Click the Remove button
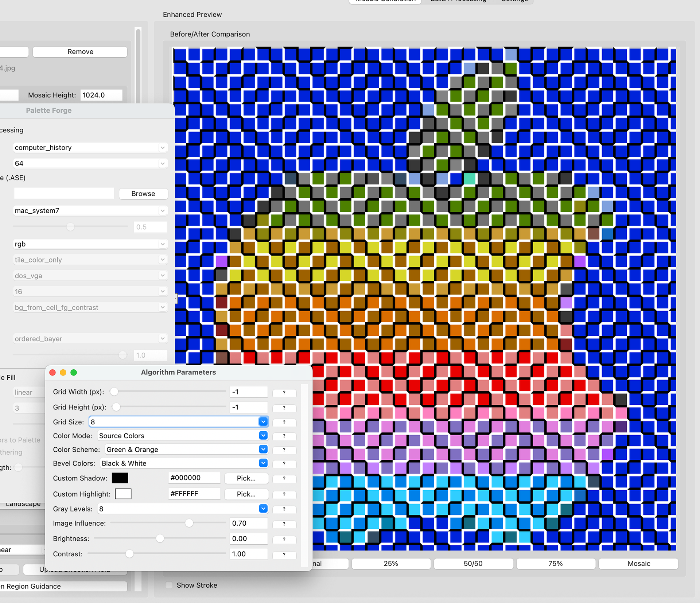 click(79, 51)
